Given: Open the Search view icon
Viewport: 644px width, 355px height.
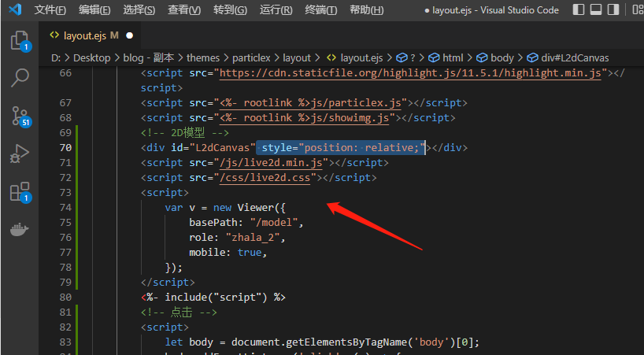Looking at the screenshot, I should 20,78.
